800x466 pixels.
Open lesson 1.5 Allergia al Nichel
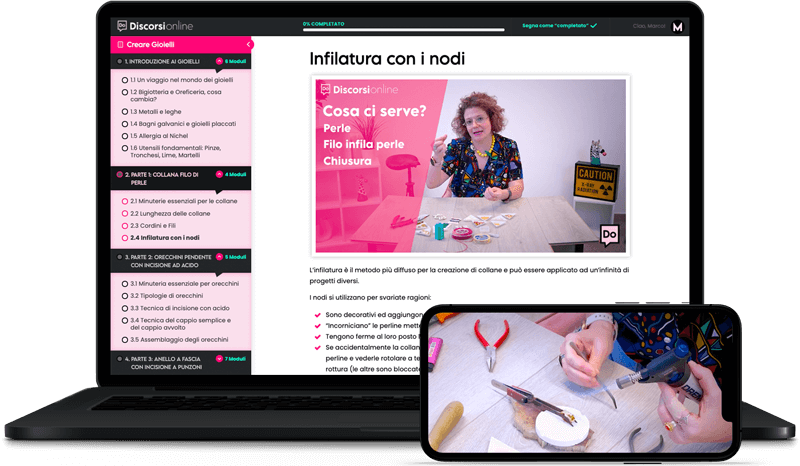[x=159, y=136]
